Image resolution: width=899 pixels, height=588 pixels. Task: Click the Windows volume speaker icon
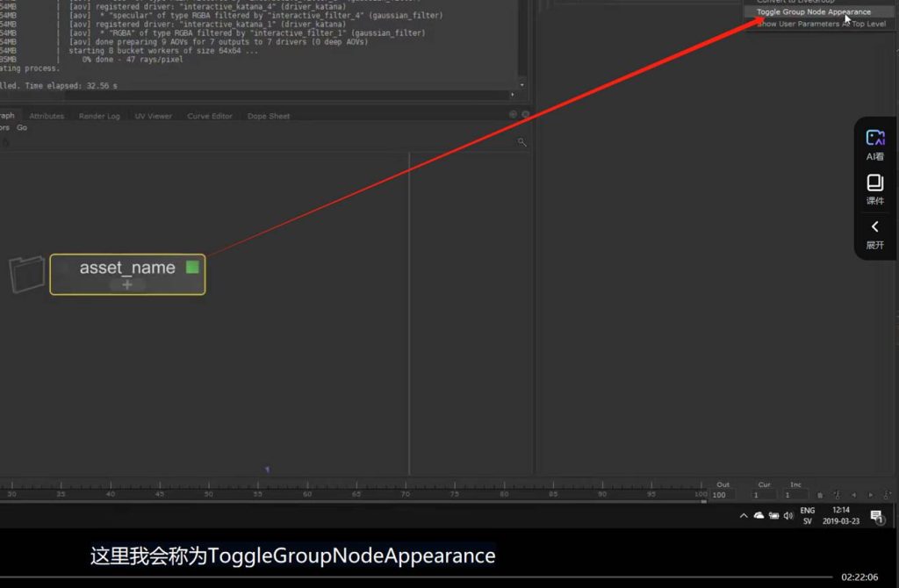[x=788, y=516]
